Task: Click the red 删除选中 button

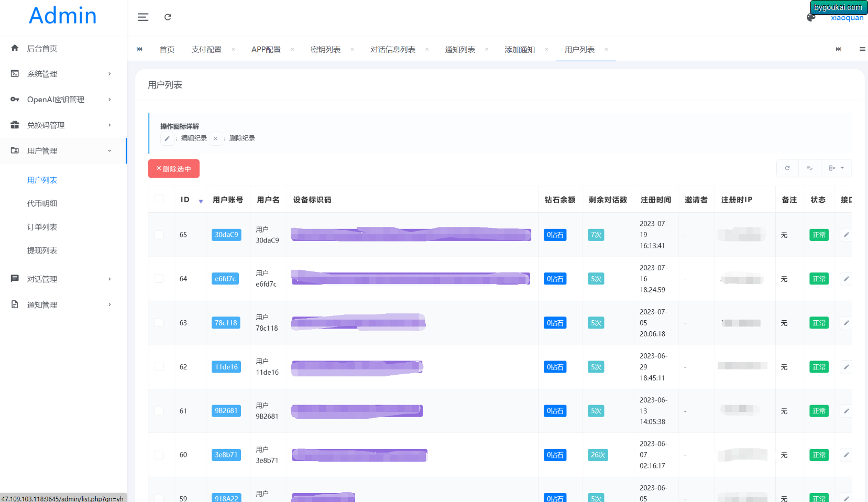Action: (174, 169)
